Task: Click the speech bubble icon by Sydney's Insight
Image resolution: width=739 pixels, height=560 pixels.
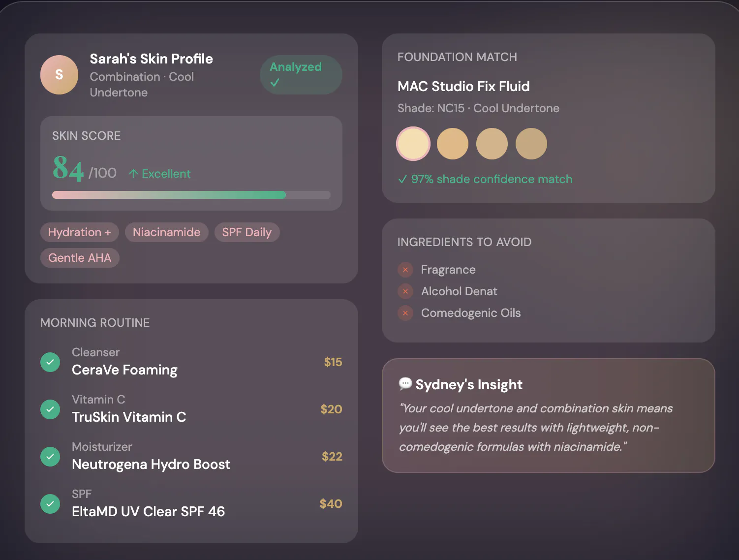Action: (x=405, y=384)
